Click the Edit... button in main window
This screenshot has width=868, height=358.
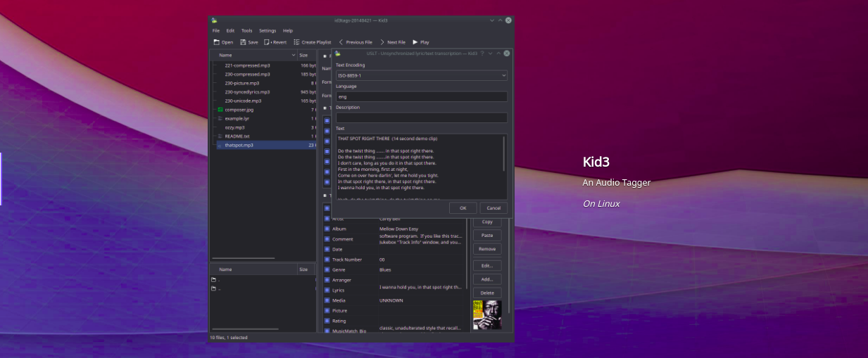point(487,266)
